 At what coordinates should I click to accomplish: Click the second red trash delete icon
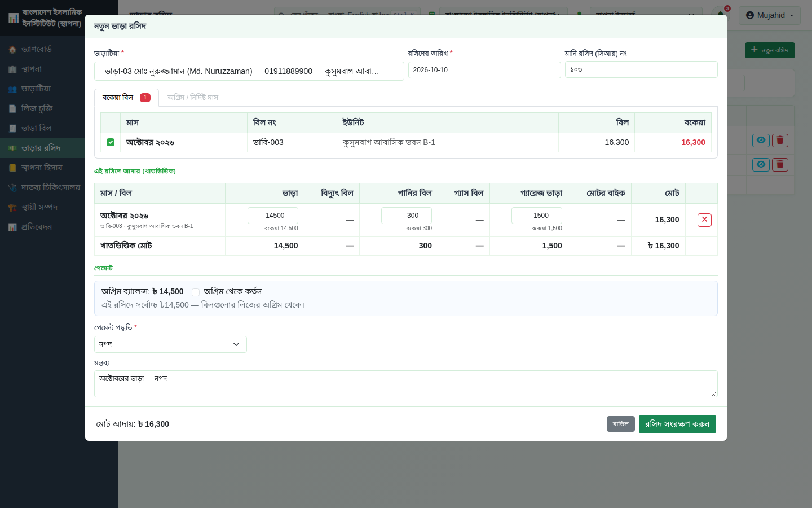point(780,164)
